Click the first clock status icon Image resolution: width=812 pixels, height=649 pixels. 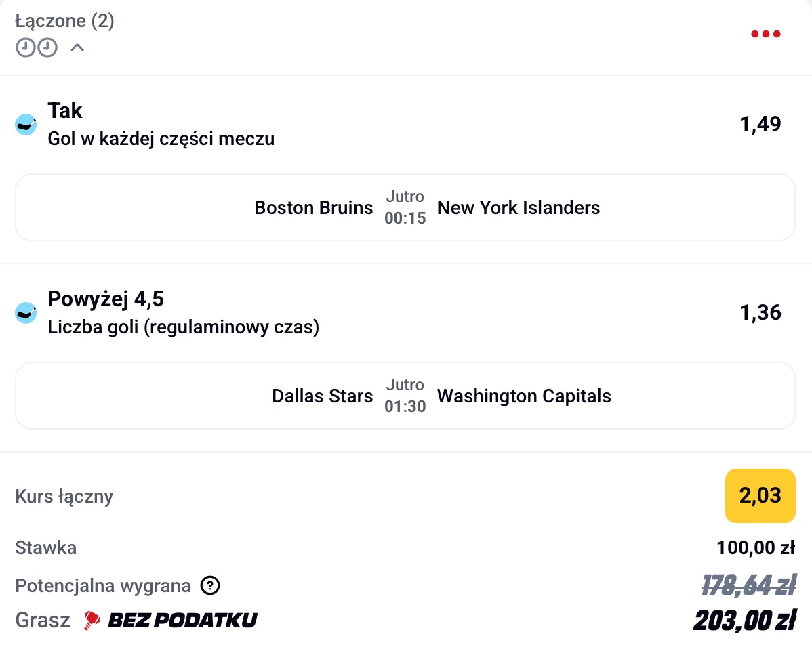point(25,48)
